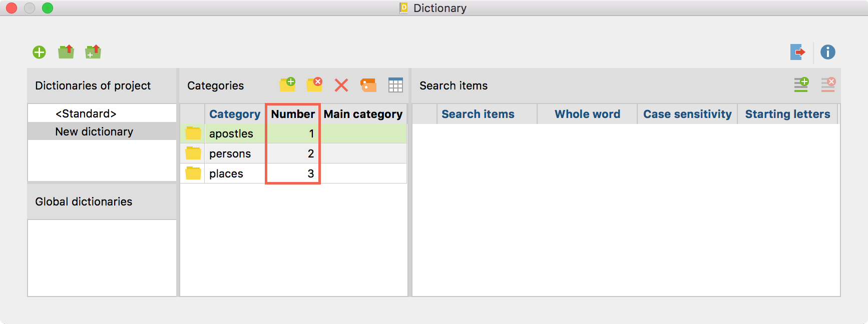Click the Case sensitivity column header
The width and height of the screenshot is (868, 324).
pyautogui.click(x=687, y=114)
